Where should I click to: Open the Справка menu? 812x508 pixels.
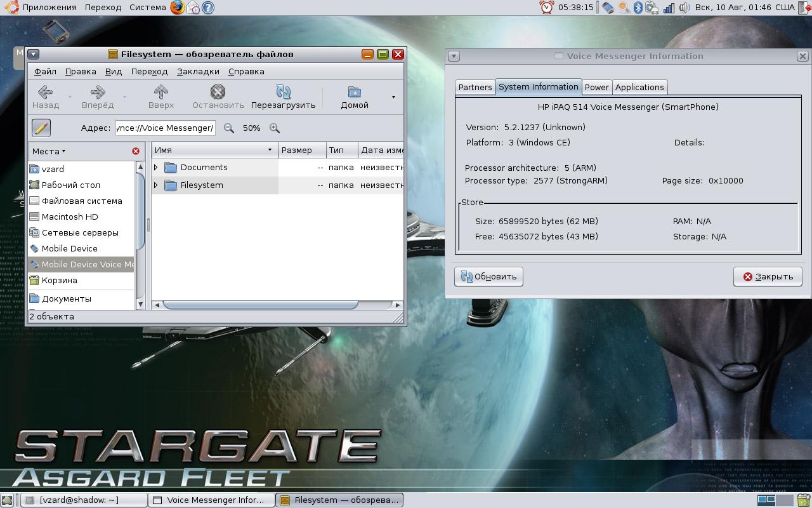tap(246, 71)
